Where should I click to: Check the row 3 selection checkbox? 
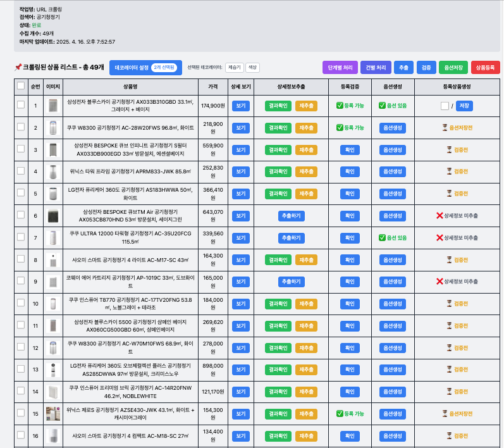pyautogui.click(x=21, y=149)
